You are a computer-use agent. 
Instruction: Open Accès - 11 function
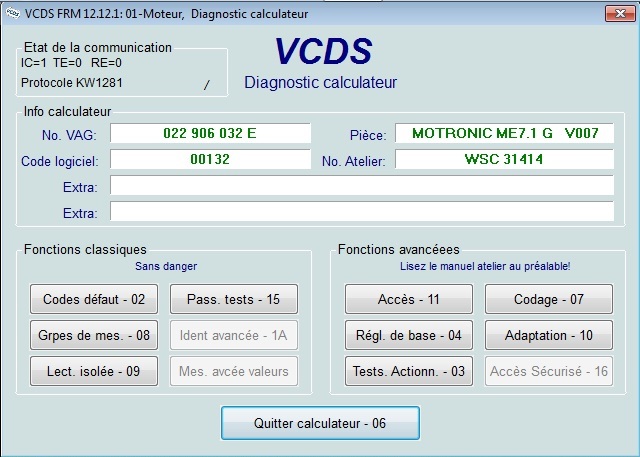(409, 299)
